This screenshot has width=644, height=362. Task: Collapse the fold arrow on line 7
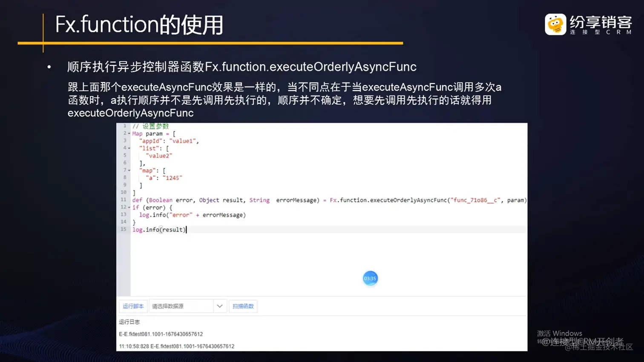129,171
